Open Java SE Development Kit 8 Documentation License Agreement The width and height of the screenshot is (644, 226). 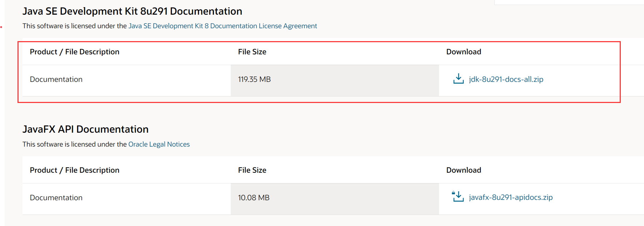coord(223,26)
